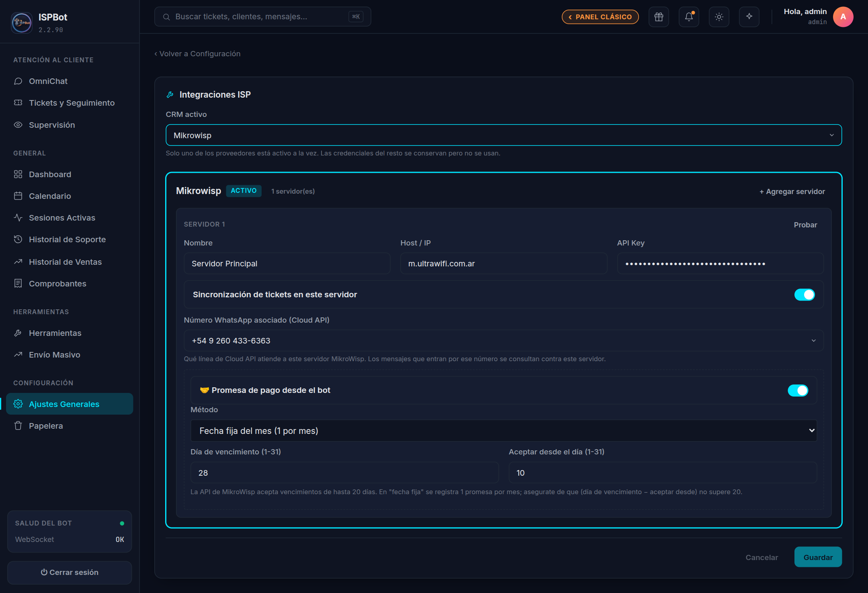The width and height of the screenshot is (868, 593).
Task: Go to Tickets y Seguimiento
Action: 70,103
